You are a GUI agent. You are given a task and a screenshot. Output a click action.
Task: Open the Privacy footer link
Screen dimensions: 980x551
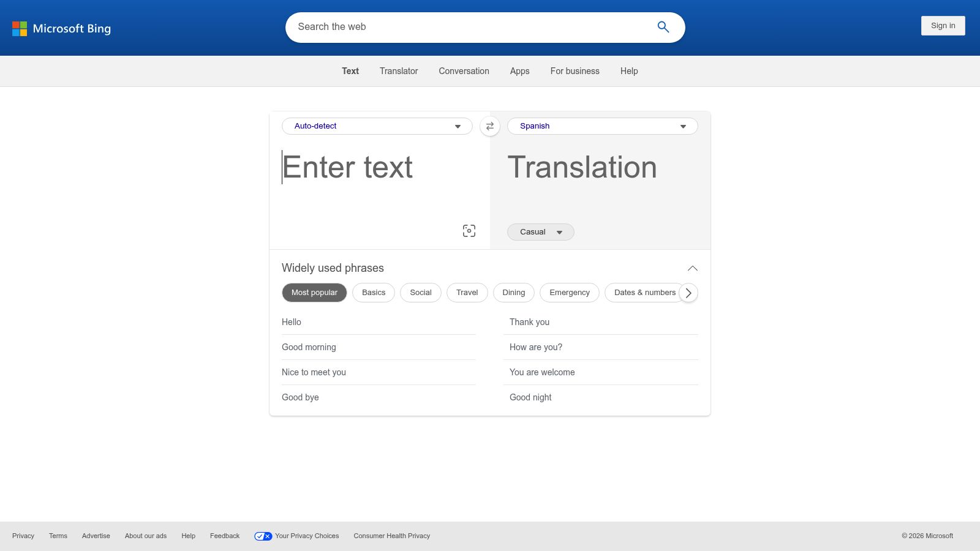point(23,536)
